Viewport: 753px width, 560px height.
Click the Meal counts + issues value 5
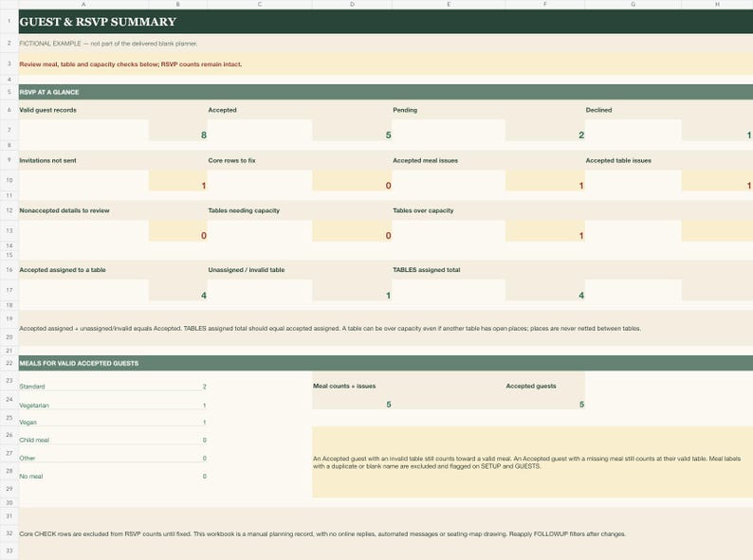pos(389,405)
